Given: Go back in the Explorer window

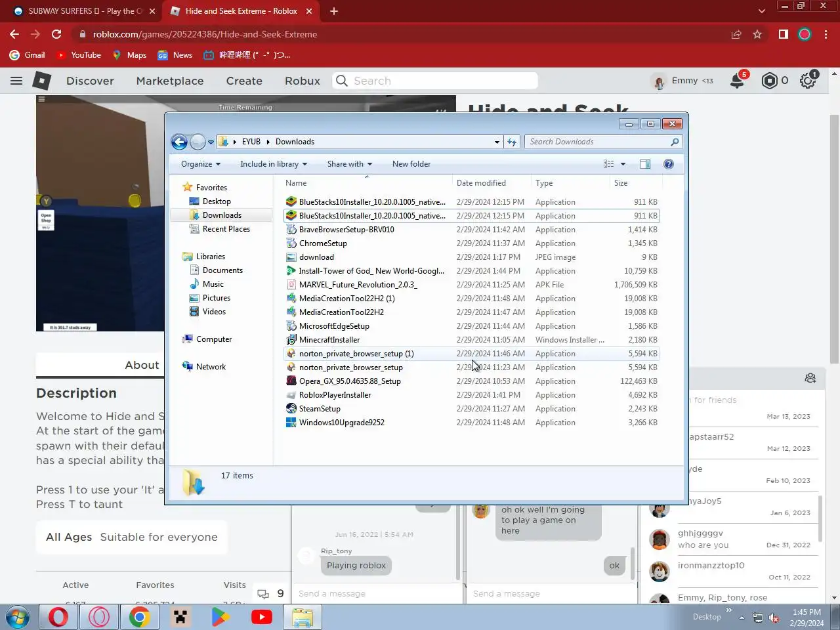Looking at the screenshot, I should click(179, 142).
